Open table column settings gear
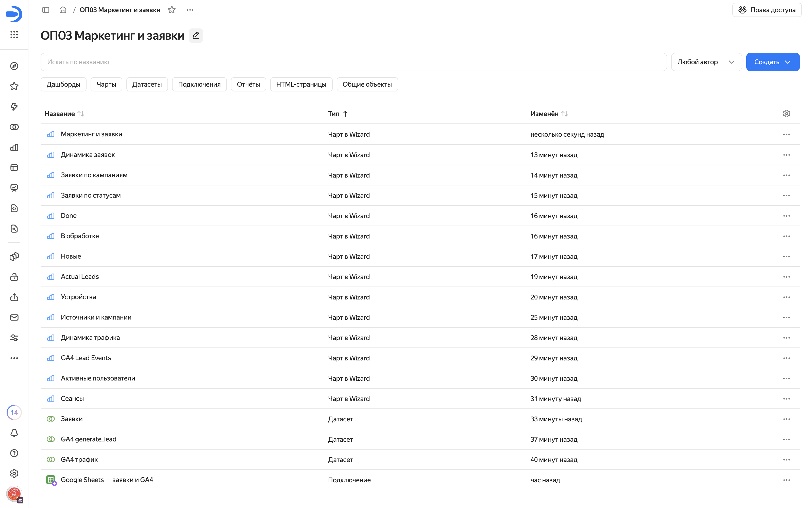The width and height of the screenshot is (812, 508). coord(787,114)
